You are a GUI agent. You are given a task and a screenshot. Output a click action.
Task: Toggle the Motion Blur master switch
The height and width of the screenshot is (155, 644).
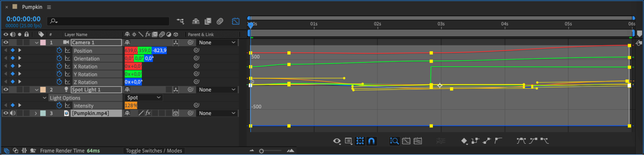(220, 21)
